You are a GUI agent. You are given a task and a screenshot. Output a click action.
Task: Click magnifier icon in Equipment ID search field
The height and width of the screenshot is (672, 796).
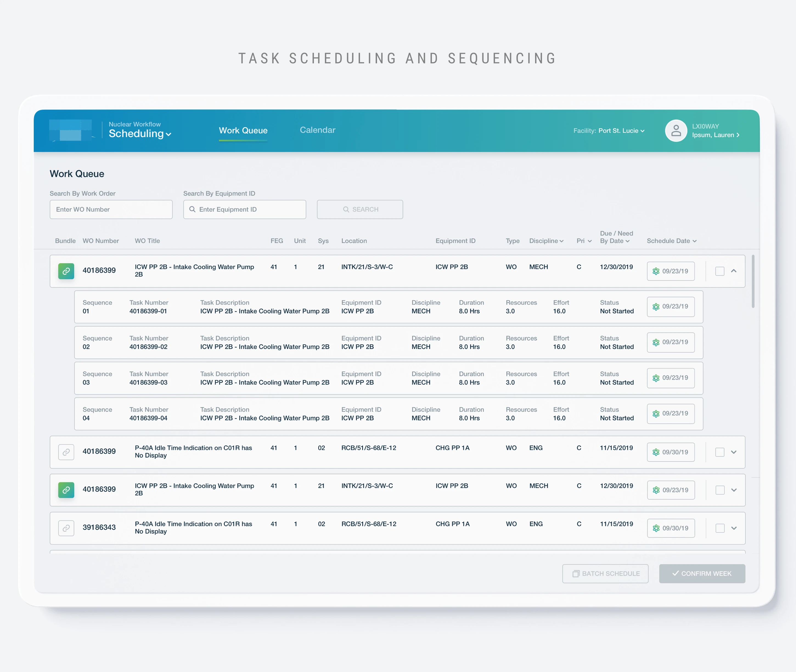pos(193,209)
